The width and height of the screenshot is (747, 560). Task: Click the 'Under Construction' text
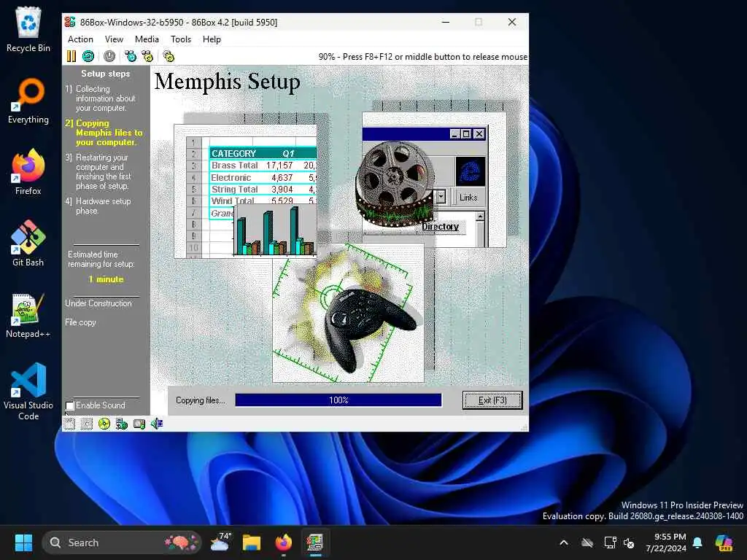(98, 303)
